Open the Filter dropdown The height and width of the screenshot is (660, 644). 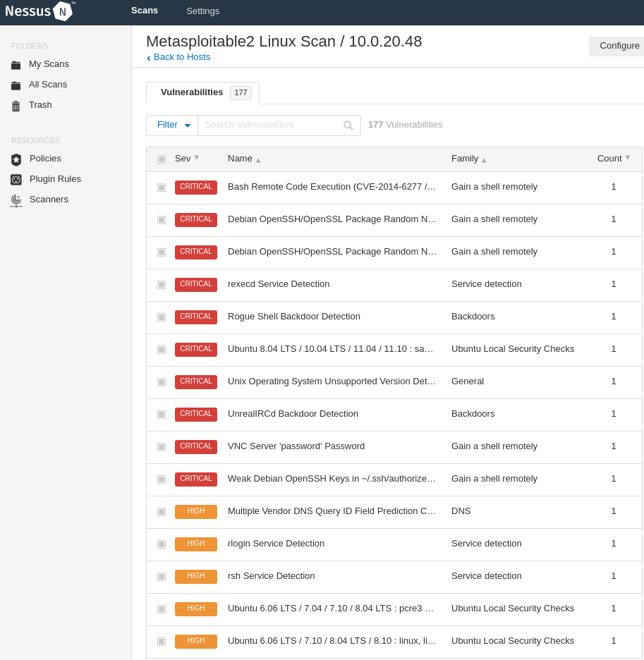point(172,125)
